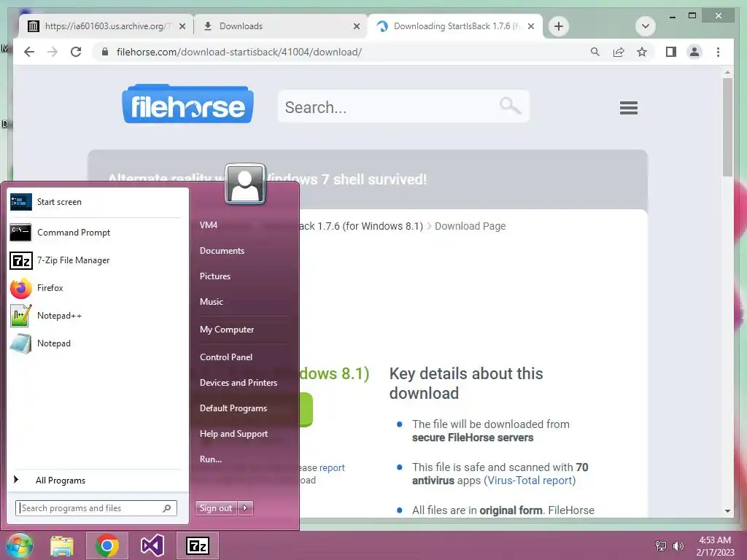The width and height of the screenshot is (747, 560).
Task: Close the Downloads tab
Action: point(356,26)
